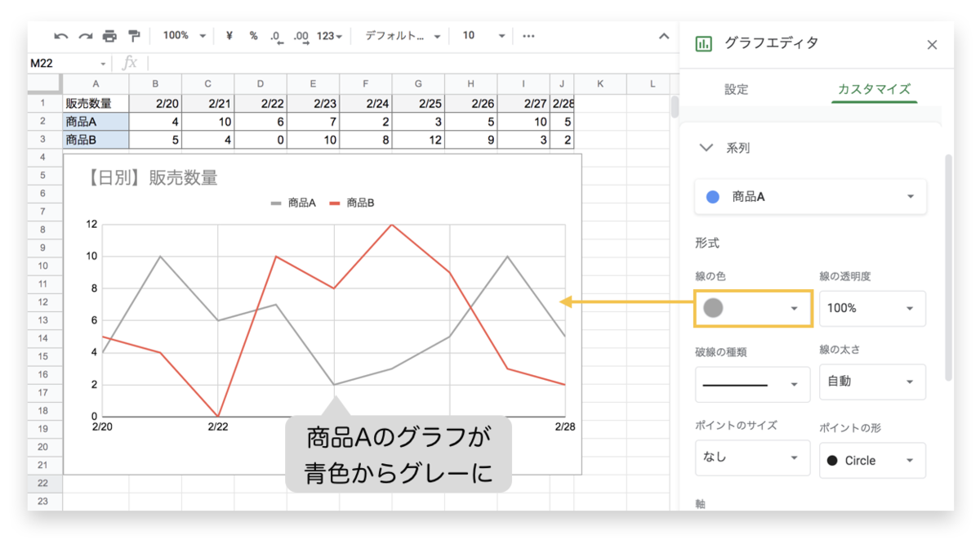Select column D header
This screenshot has height=558, width=980.
coord(261,83)
